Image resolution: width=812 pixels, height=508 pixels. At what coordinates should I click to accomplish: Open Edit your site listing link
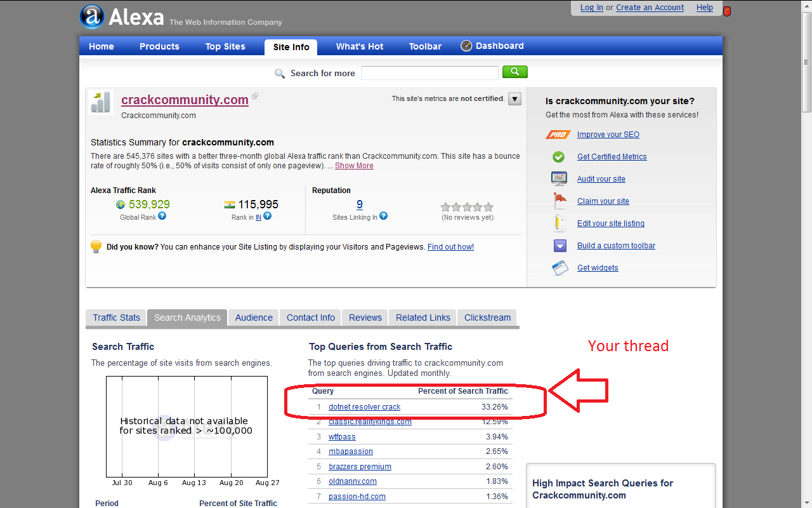tap(611, 224)
